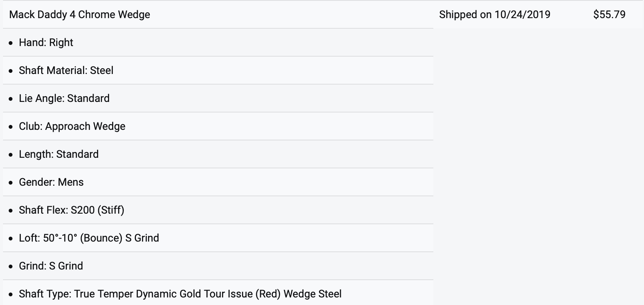644x305 pixels.
Task: Click the bullet point beside Gender: Mens
Action: coord(11,183)
